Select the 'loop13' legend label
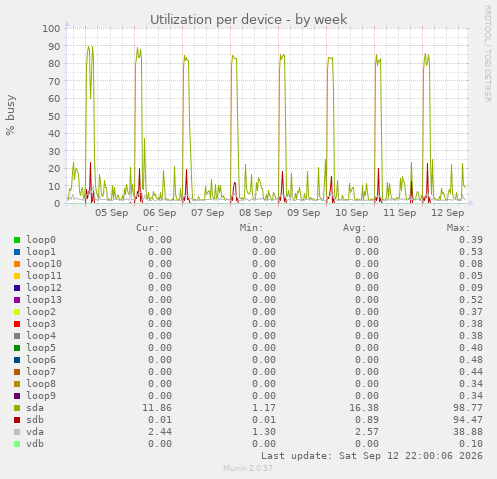The image size is (497, 479). click(44, 300)
